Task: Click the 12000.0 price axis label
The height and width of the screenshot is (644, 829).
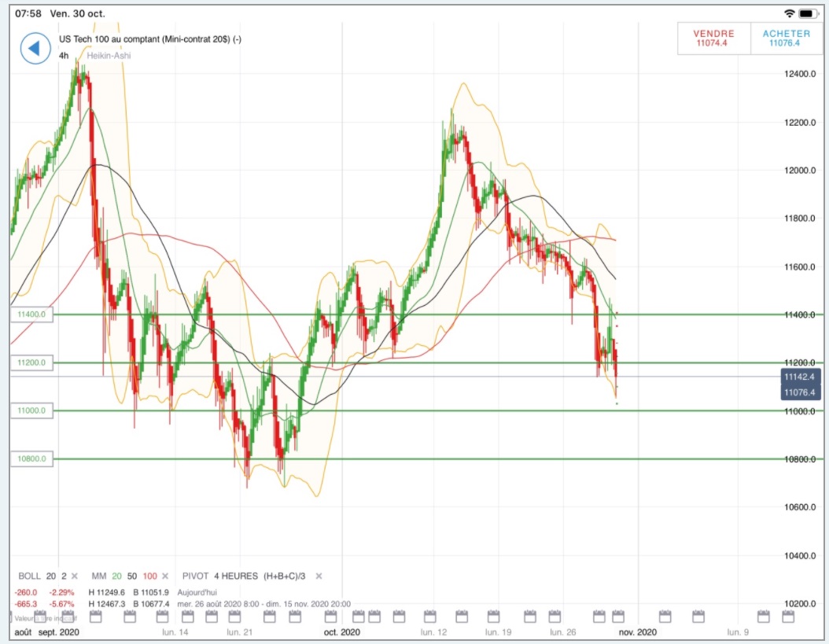Action: point(800,171)
